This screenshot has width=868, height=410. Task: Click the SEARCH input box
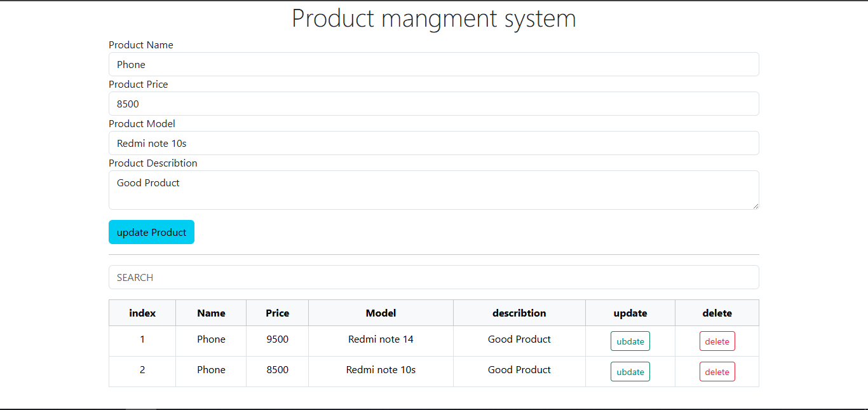point(434,277)
